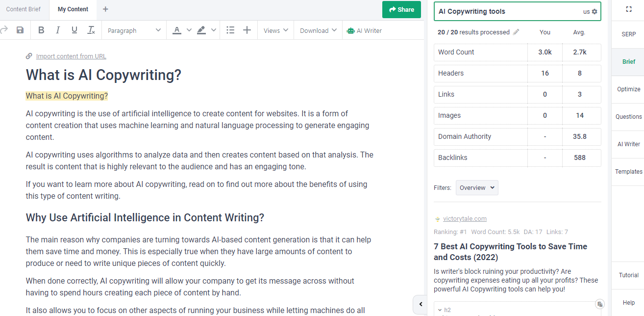Click the 'Why Use Artificial Intelligence' heading
644x316 pixels.
click(x=145, y=217)
